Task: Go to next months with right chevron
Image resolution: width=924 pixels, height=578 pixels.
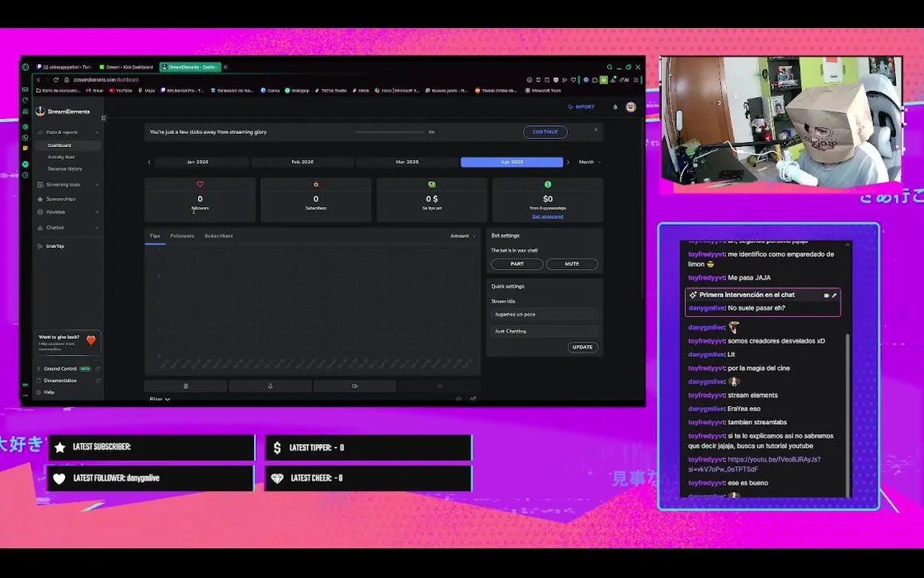Action: point(568,162)
